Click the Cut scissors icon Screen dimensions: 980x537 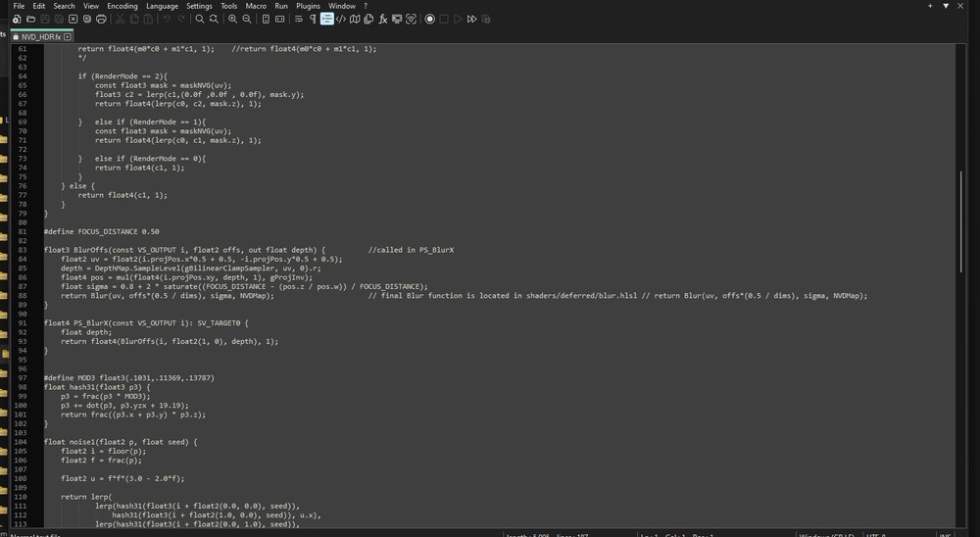(120, 20)
